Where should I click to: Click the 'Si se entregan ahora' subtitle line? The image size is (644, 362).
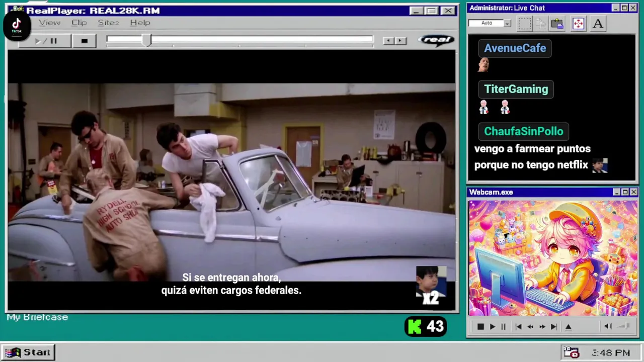[x=231, y=278]
